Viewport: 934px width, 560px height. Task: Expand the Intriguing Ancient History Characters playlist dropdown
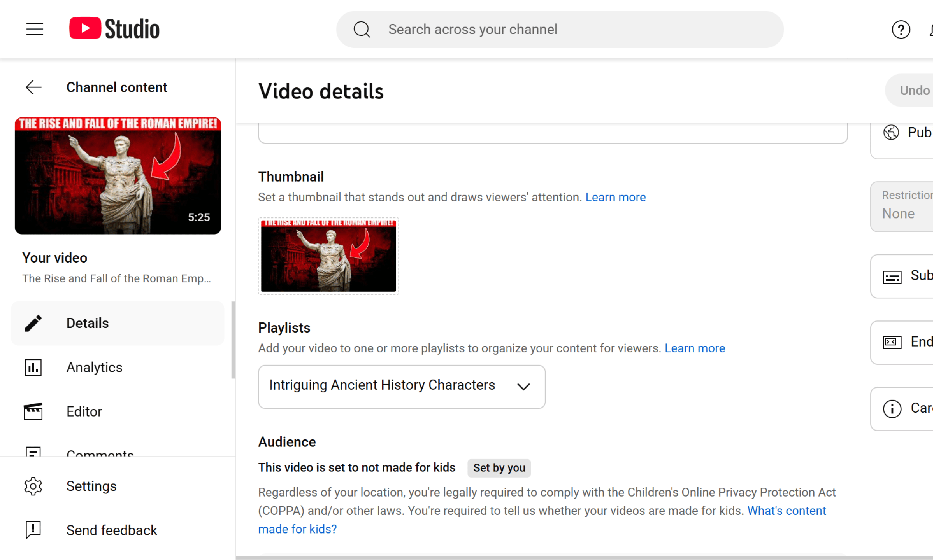[x=523, y=386]
